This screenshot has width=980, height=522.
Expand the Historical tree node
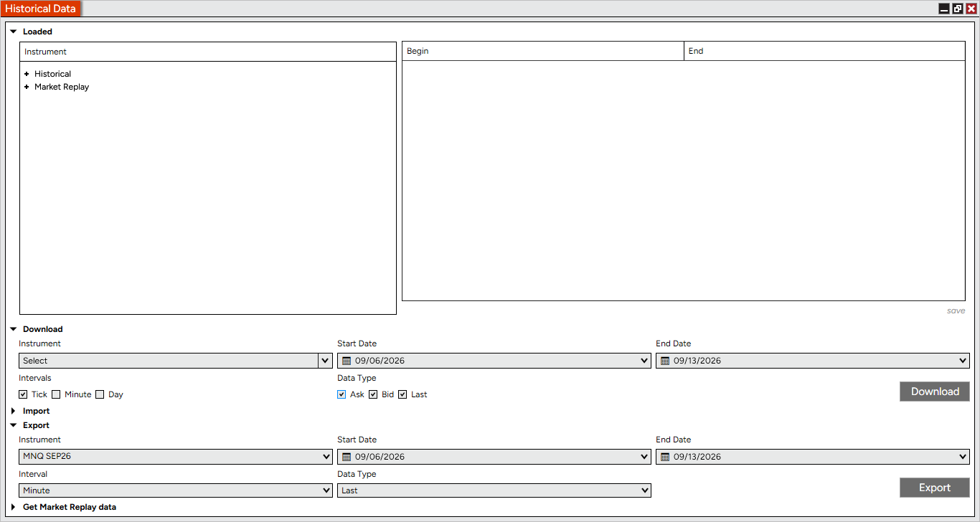coord(27,74)
